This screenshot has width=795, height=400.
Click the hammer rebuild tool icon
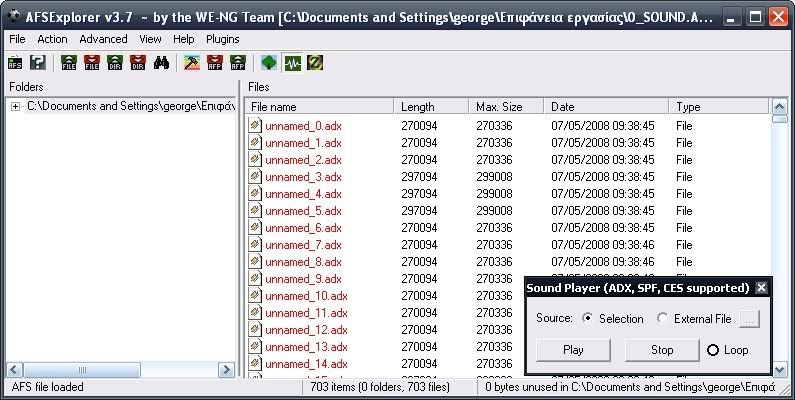click(x=192, y=63)
